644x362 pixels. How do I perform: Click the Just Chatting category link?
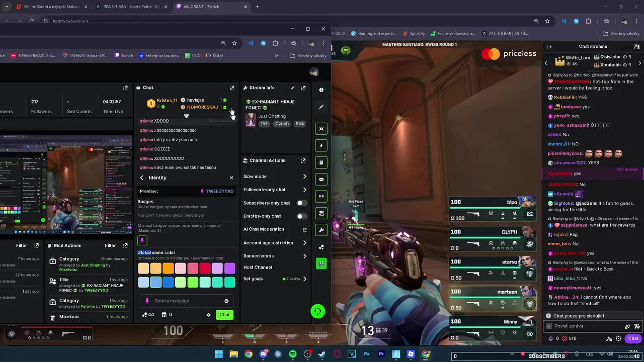272,116
